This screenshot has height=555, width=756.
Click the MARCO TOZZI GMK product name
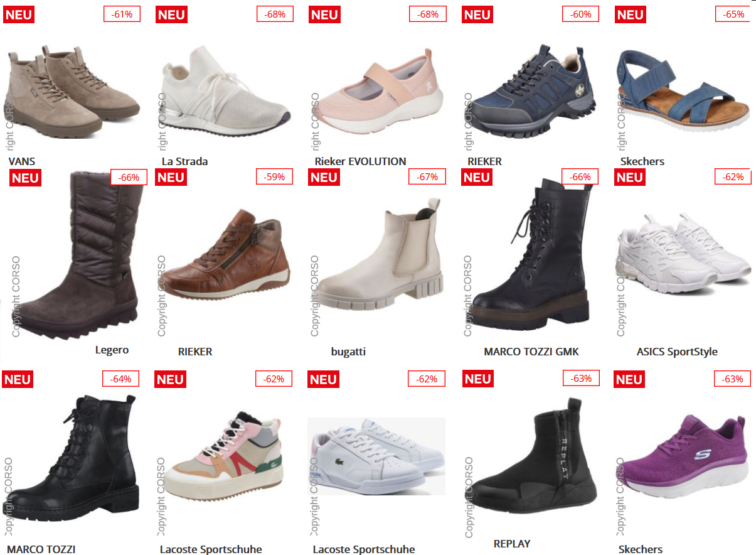tap(531, 352)
